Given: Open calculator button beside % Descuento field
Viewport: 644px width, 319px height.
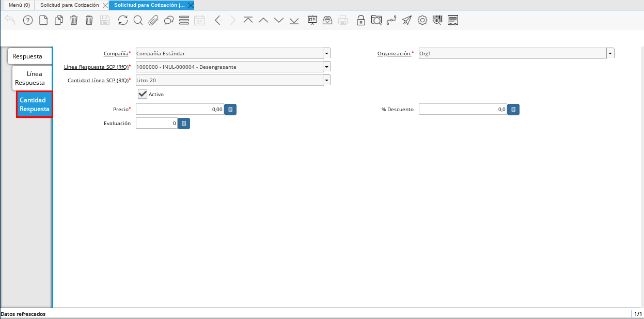Looking at the screenshot, I should (513, 110).
